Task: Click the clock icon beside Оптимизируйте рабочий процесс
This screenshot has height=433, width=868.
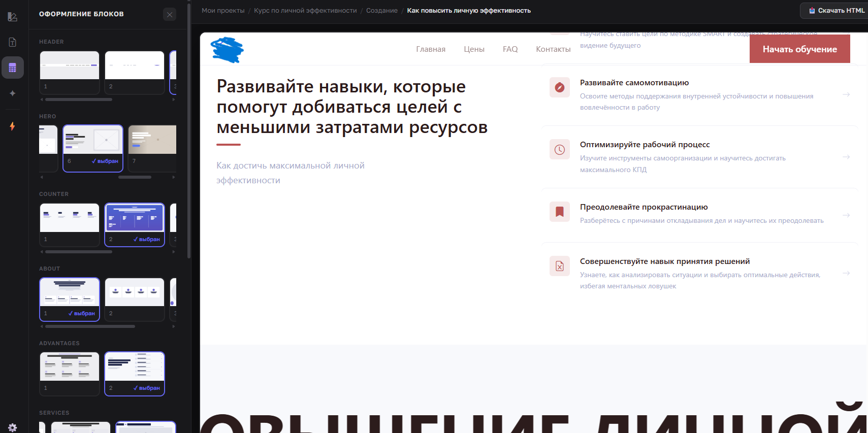Action: point(560,150)
